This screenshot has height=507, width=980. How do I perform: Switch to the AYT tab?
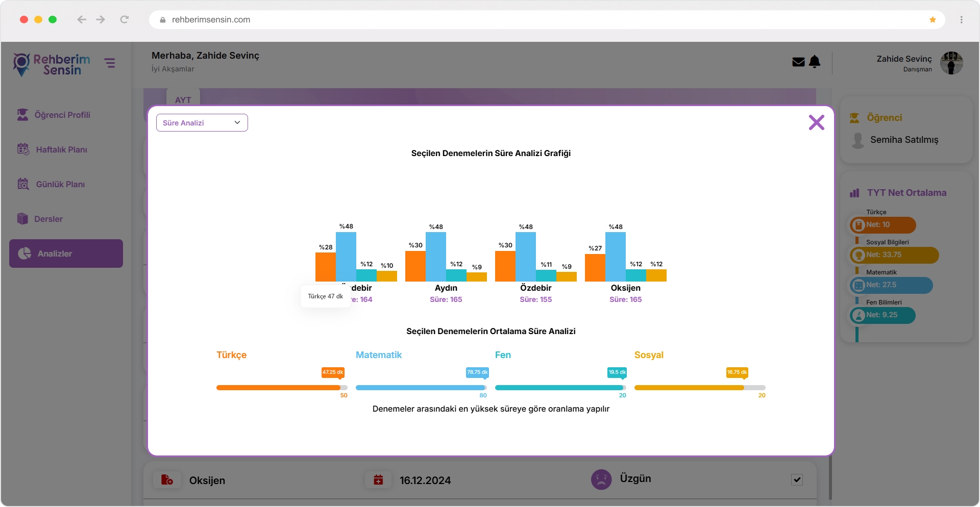click(x=183, y=100)
